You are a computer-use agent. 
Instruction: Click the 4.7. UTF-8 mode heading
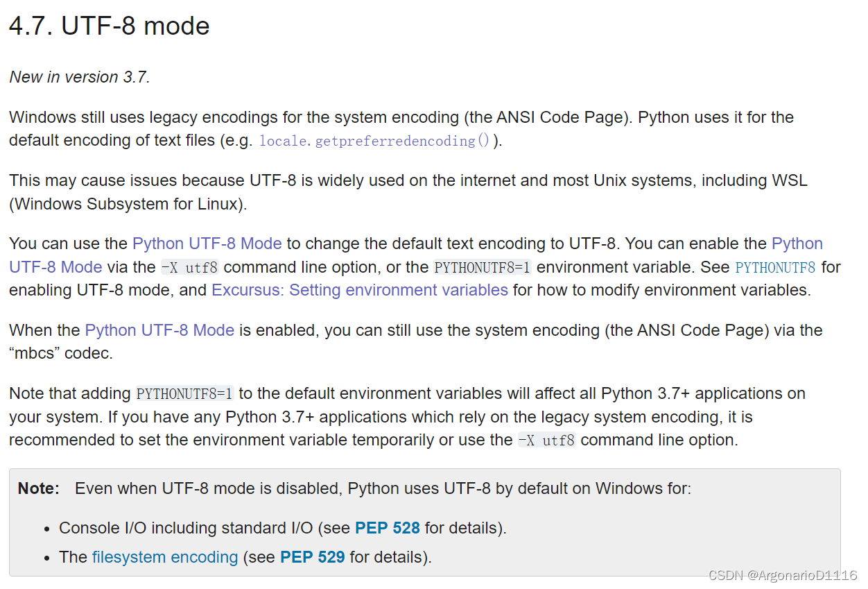pos(109,26)
